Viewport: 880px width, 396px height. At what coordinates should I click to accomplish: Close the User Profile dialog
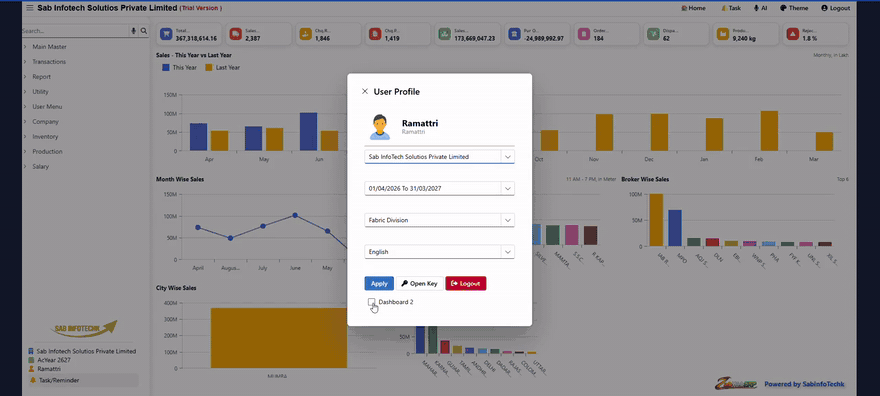[x=365, y=91]
